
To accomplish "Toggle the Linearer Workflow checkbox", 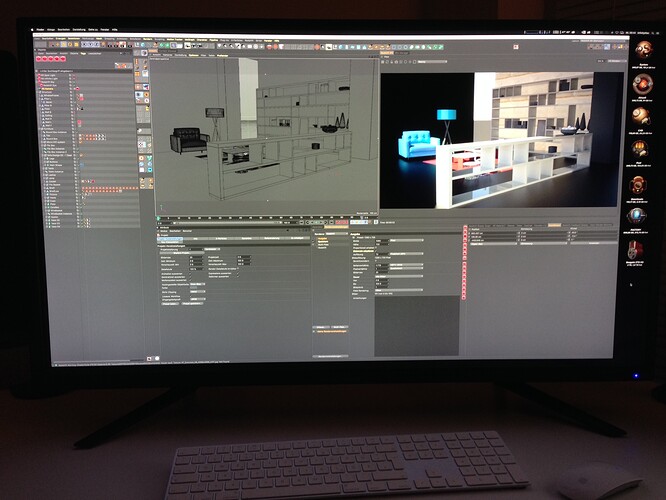I will click(191, 297).
